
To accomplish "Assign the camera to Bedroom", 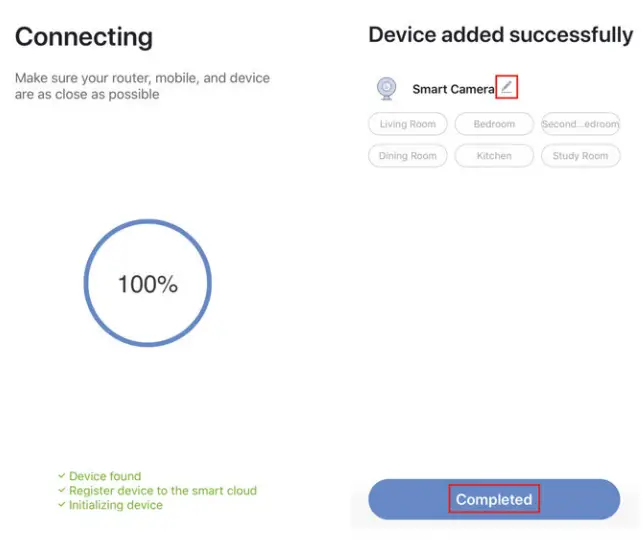I will point(494,124).
